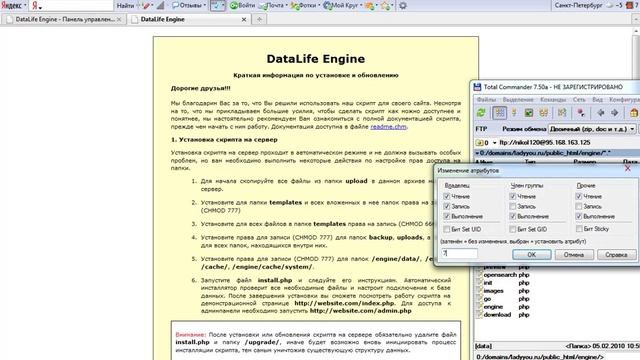Screen dimensions: 640x360
Task: Click the gift box icon in Total Commander toolbar
Action: point(634,113)
